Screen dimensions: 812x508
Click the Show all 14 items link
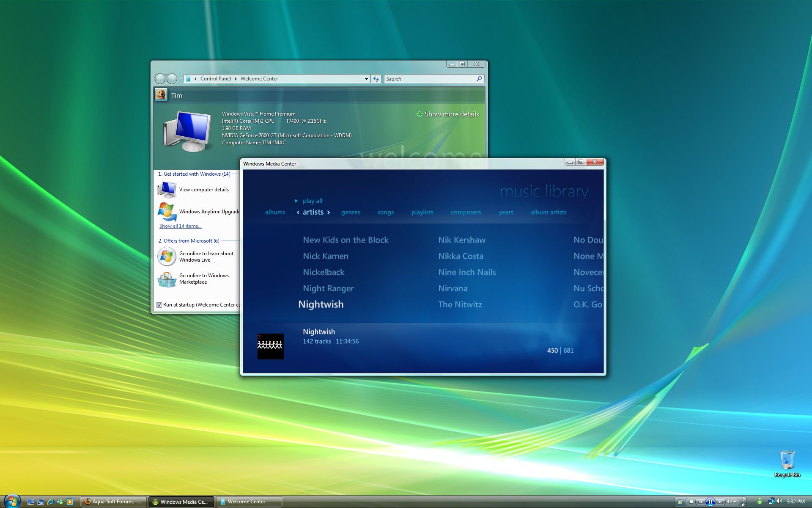(x=180, y=226)
